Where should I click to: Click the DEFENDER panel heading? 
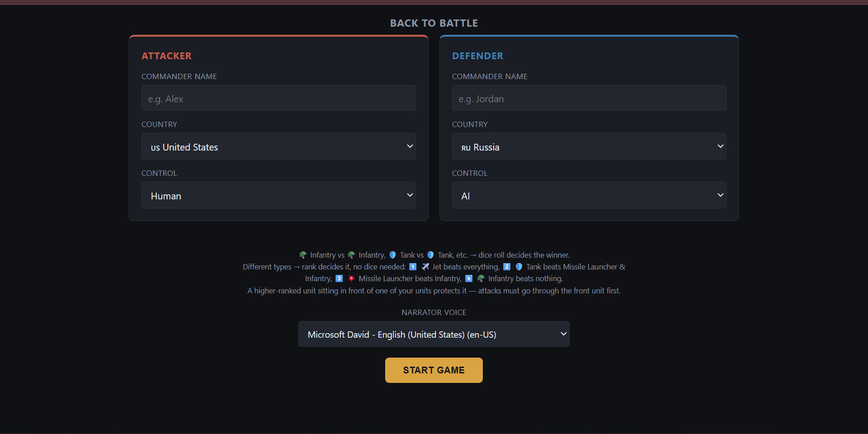(478, 56)
